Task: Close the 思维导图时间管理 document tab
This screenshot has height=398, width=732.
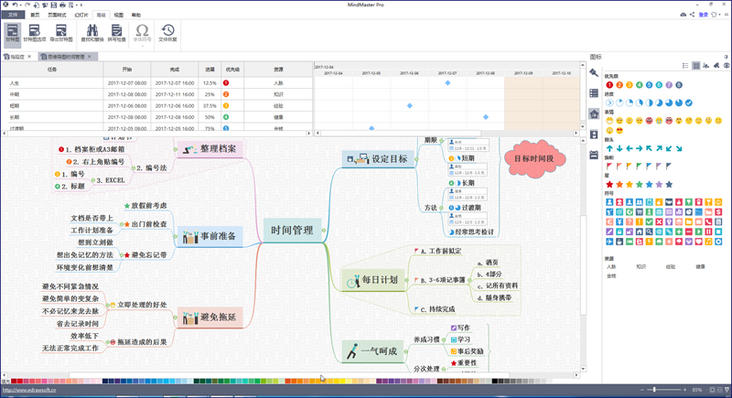Action: (90, 56)
